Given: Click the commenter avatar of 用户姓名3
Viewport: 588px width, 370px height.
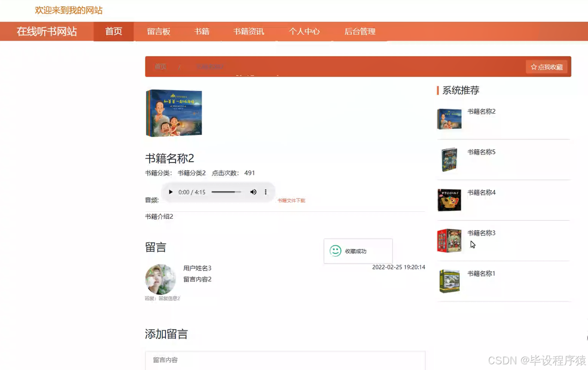Looking at the screenshot, I should [161, 279].
